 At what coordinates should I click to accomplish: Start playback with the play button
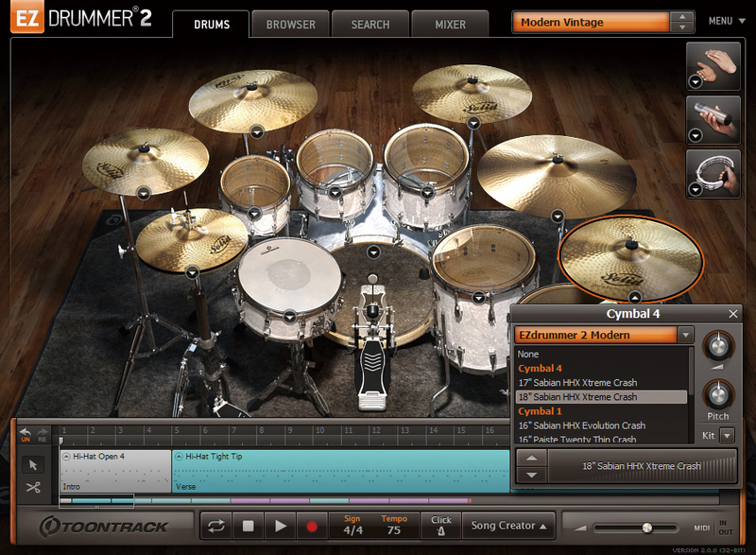tap(280, 526)
